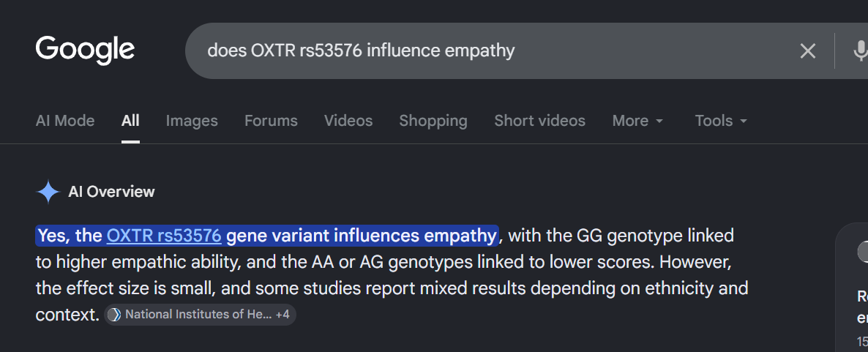Expand the More dropdown menu

637,121
